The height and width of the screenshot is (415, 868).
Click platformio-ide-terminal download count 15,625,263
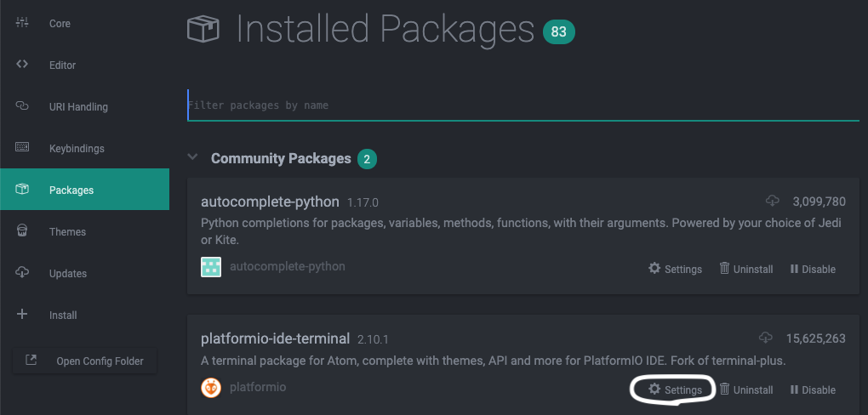pos(815,338)
